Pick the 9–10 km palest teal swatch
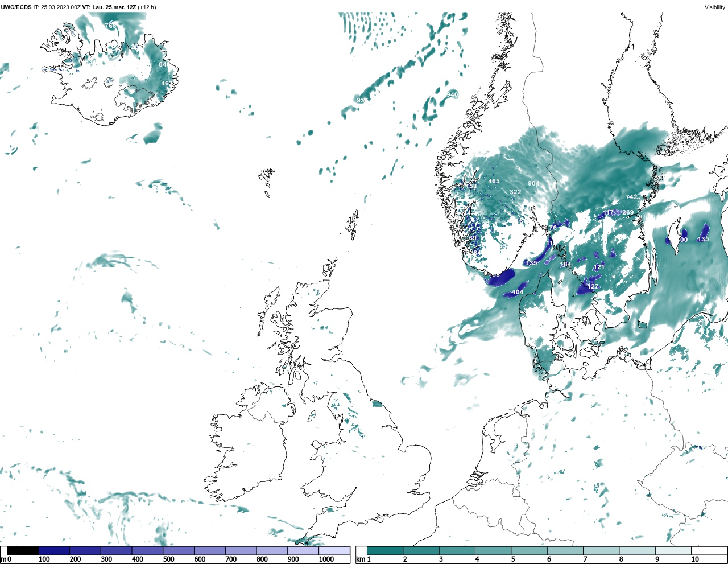This screenshot has width=728, height=564. [x=673, y=551]
